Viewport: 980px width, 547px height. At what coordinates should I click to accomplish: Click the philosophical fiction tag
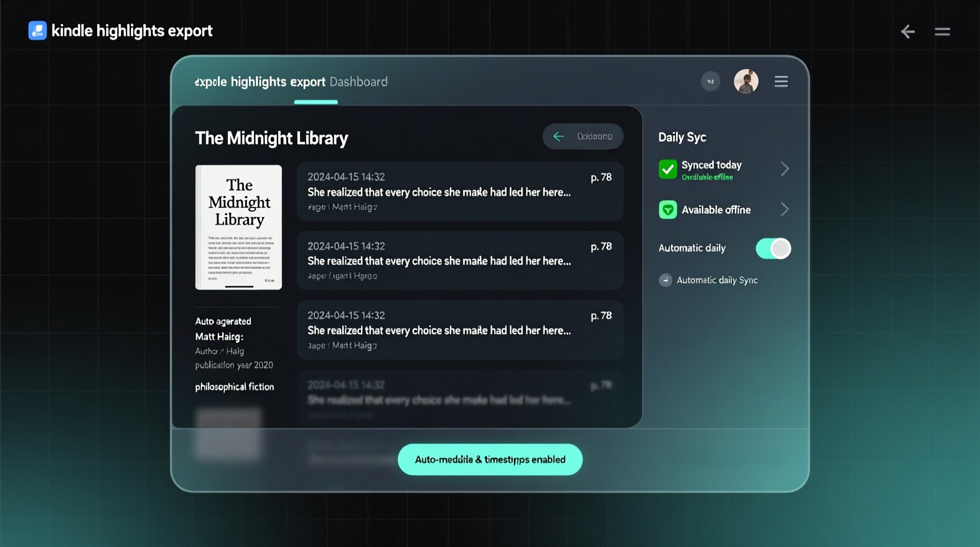click(x=234, y=387)
